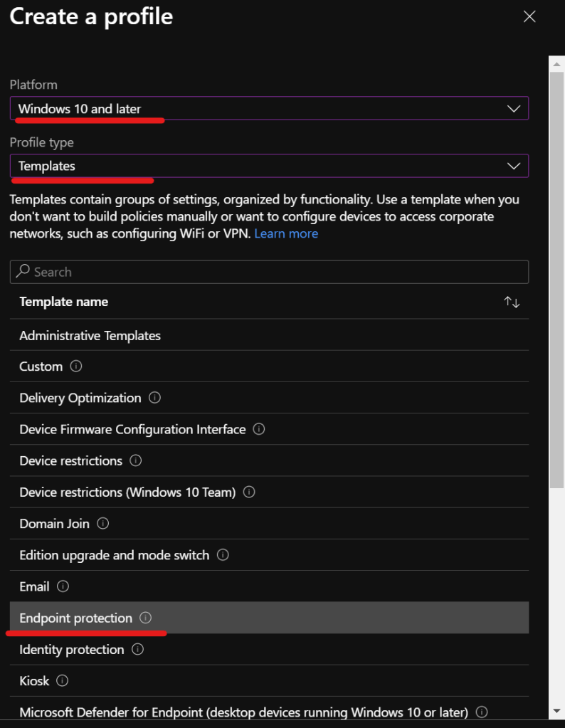Click info icon for Device Firmware Configuration Interface
Screen dimensions: 565x728
click(x=260, y=429)
